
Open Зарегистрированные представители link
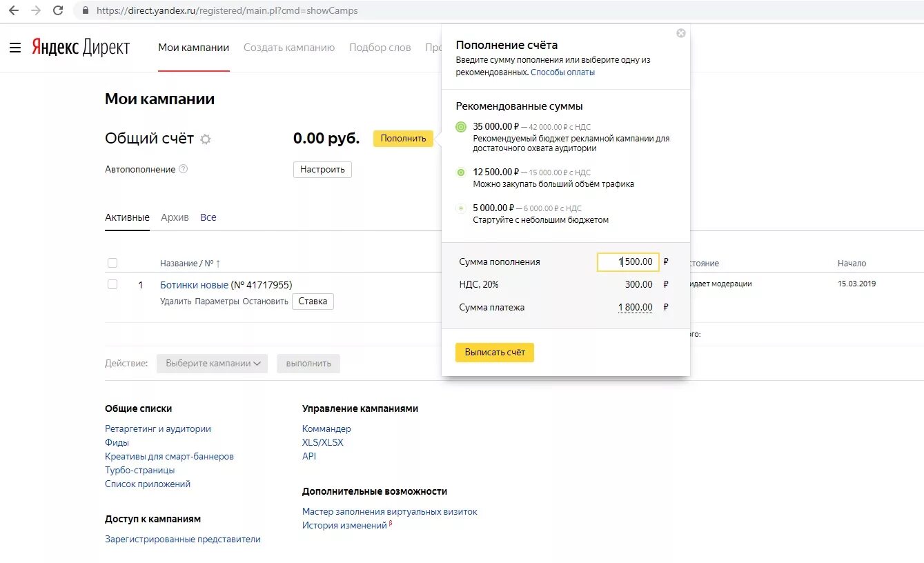coord(183,540)
